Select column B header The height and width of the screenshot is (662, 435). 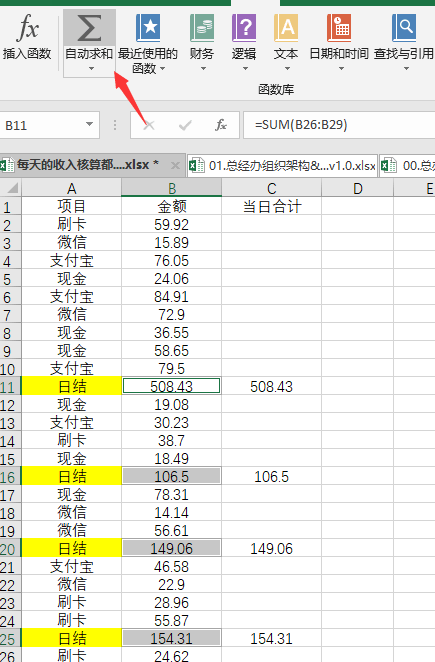click(x=171, y=188)
